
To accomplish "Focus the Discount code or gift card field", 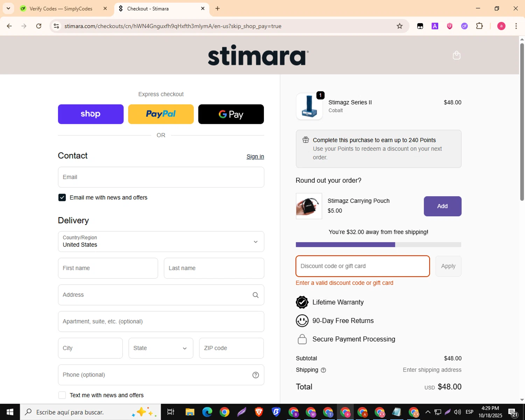I will point(363,266).
